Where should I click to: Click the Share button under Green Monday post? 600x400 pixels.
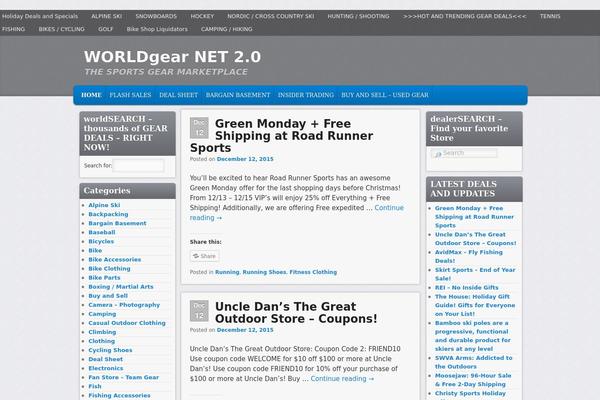point(205,256)
